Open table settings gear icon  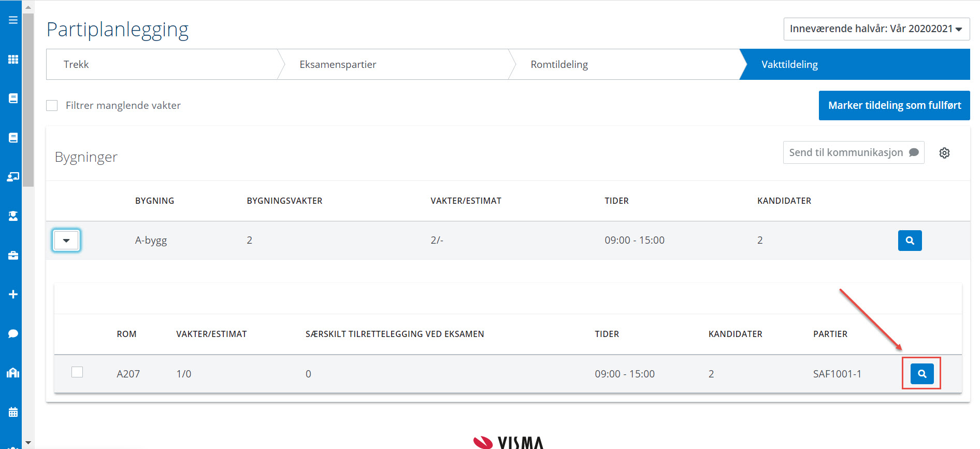pyautogui.click(x=944, y=153)
